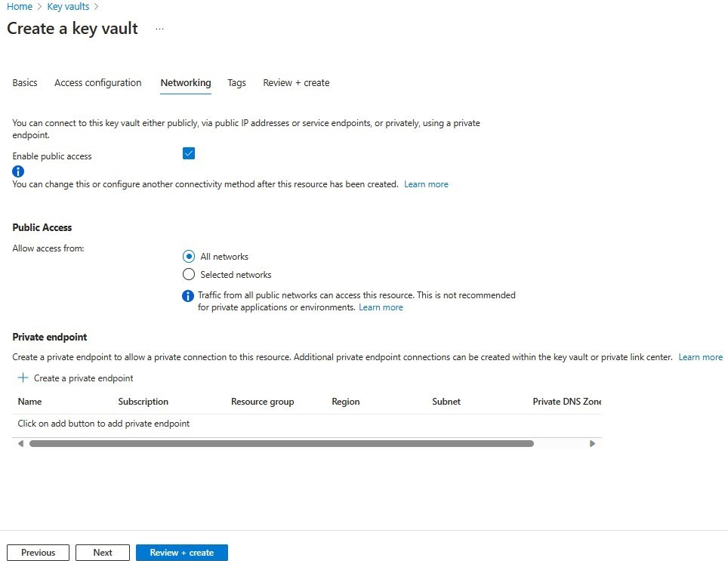This screenshot has width=728, height=561.
Task: Open the Access configuration tab
Action: [x=97, y=83]
